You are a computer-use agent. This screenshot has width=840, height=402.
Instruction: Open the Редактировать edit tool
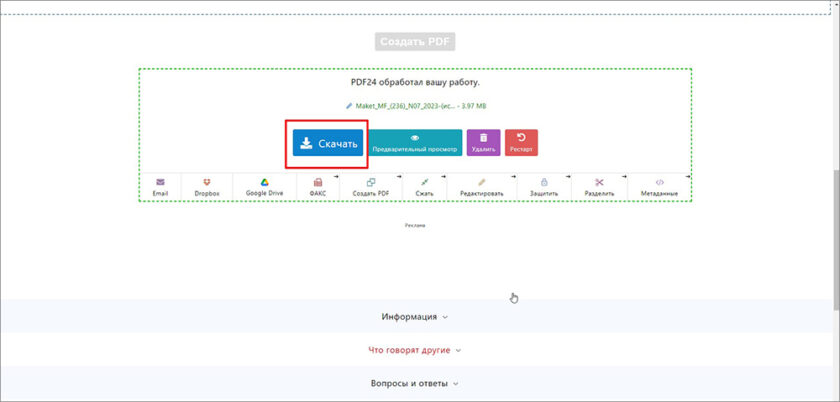pyautogui.click(x=482, y=187)
